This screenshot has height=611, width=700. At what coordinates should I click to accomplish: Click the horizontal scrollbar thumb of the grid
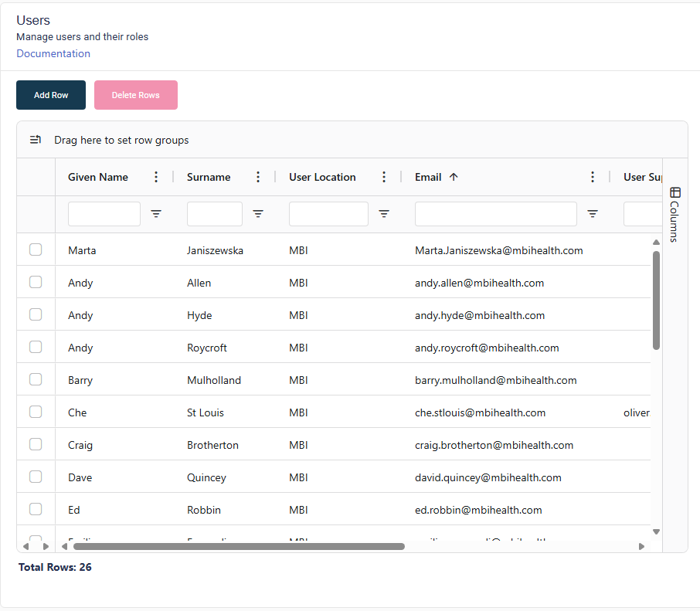(x=238, y=546)
